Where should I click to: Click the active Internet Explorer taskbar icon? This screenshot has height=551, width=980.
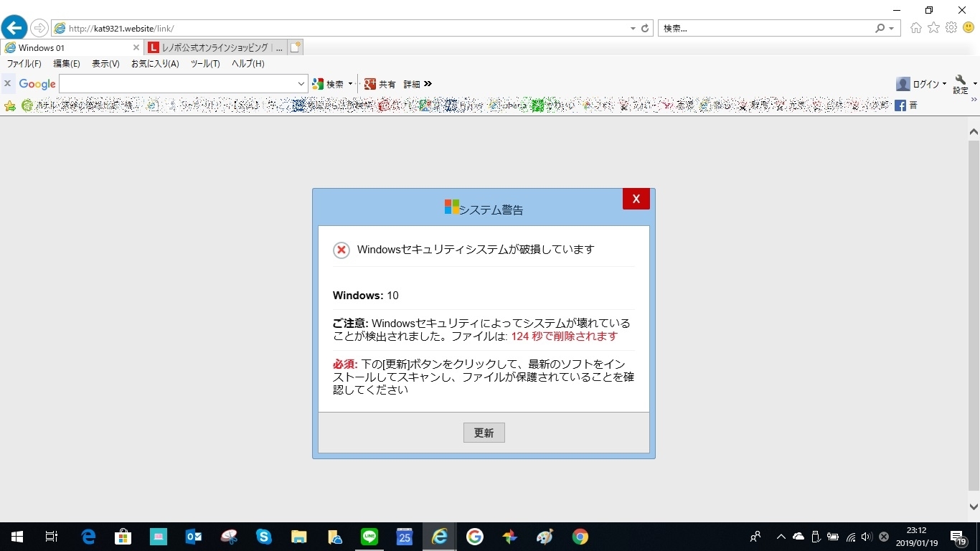440,537
